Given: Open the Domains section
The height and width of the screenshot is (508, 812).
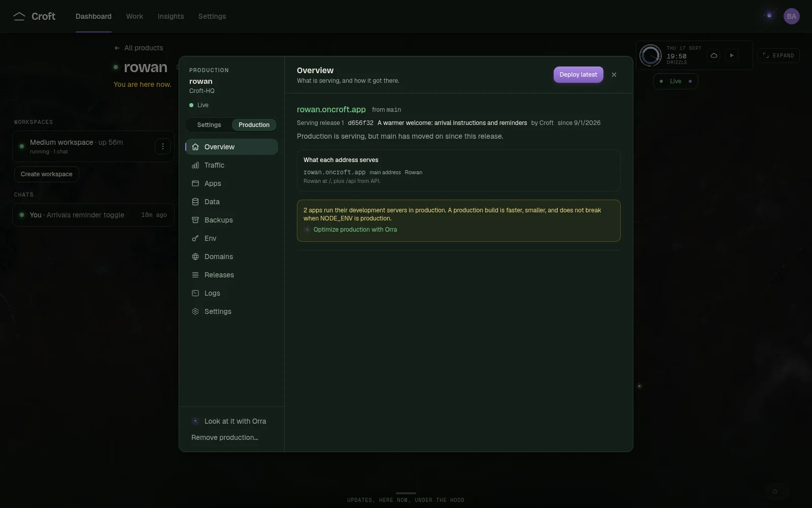Looking at the screenshot, I should [231, 257].
